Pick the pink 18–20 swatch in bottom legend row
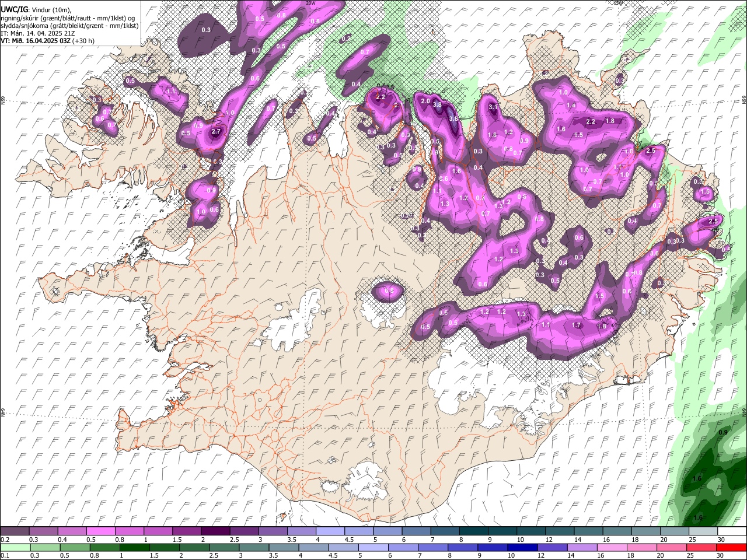Image resolution: width=747 pixels, height=560 pixels. point(641,548)
